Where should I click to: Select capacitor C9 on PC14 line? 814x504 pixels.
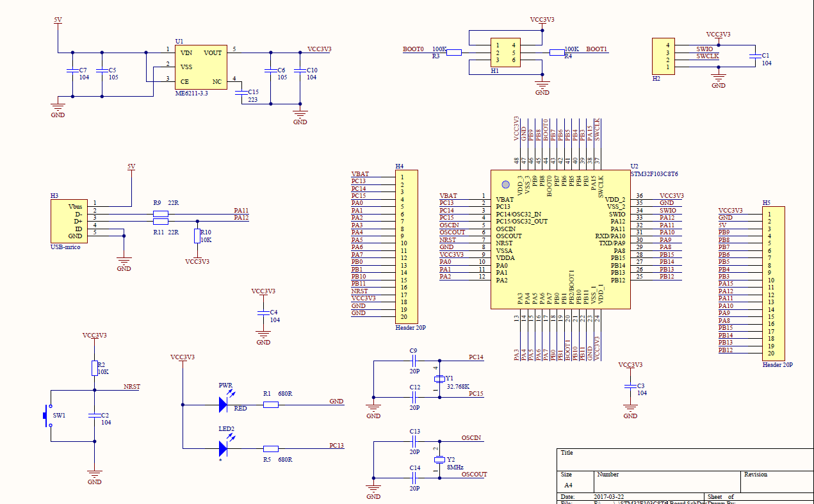[414, 361]
